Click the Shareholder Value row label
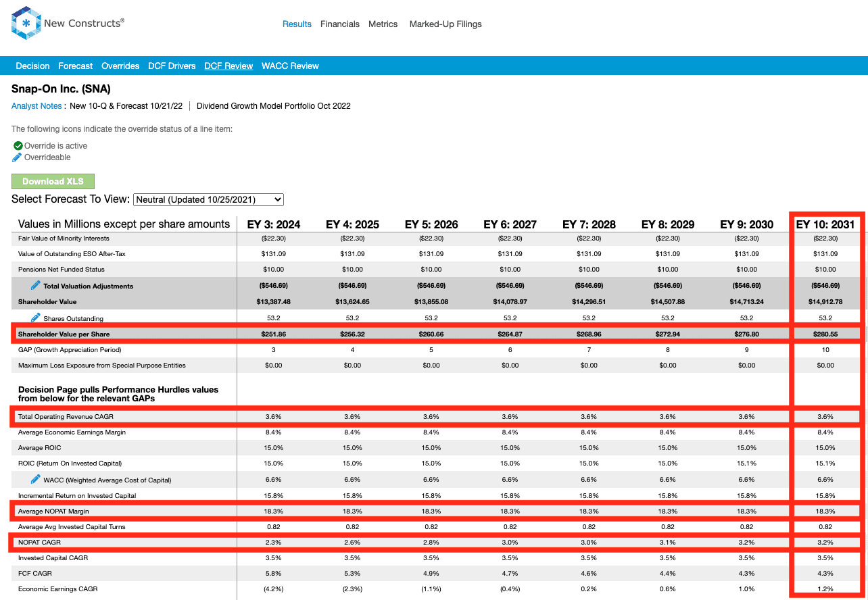The width and height of the screenshot is (868, 600). (47, 302)
